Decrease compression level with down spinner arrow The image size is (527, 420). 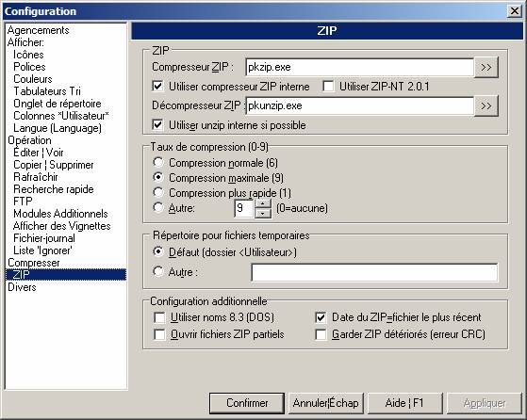[263, 213]
